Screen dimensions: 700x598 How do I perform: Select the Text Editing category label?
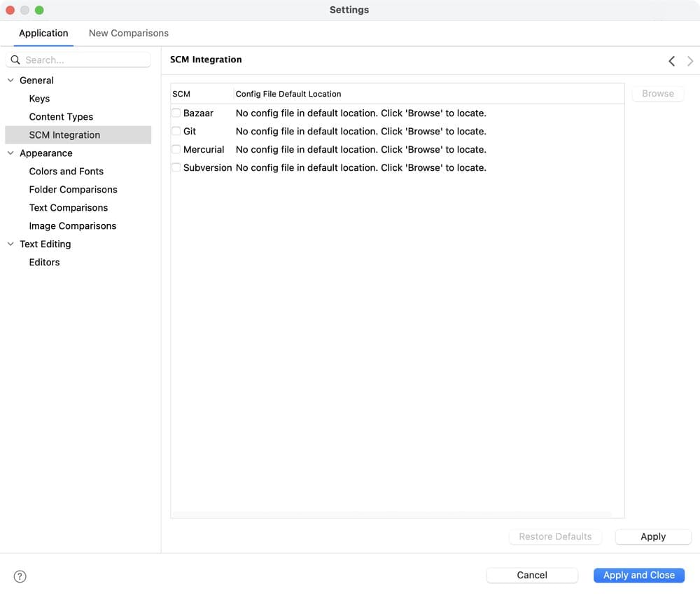point(45,244)
